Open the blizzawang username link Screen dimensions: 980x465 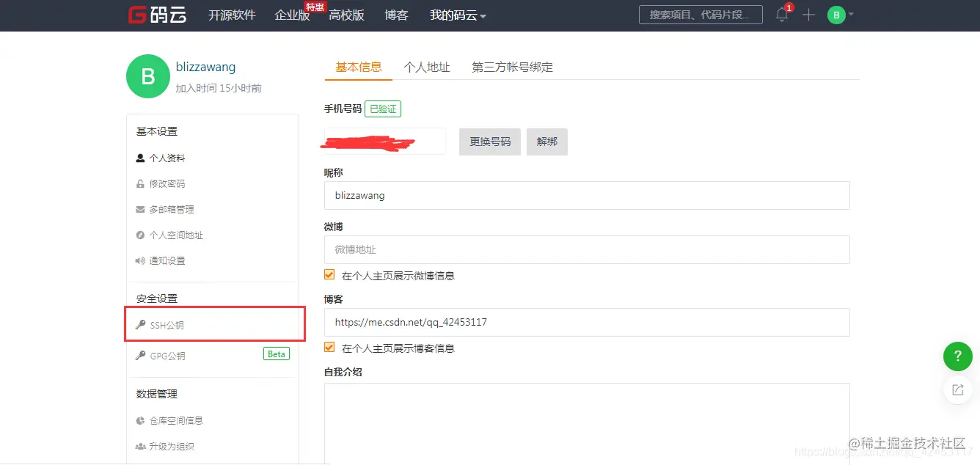tap(205, 67)
